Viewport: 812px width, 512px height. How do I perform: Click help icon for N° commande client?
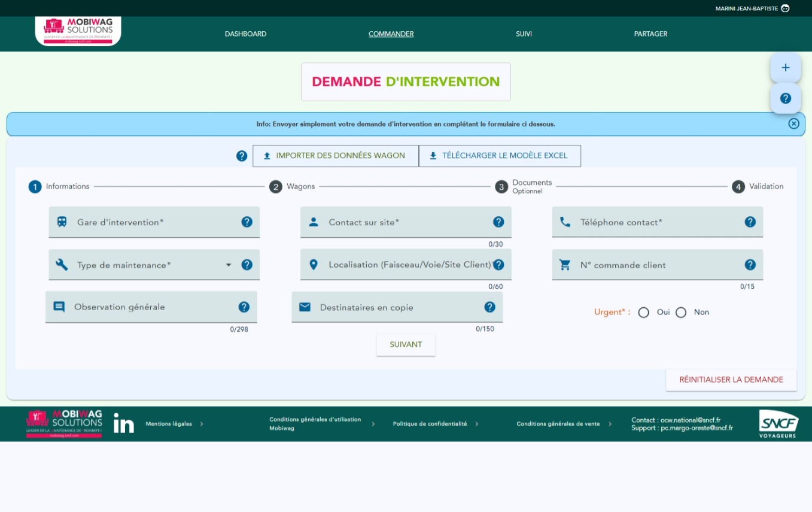point(750,265)
